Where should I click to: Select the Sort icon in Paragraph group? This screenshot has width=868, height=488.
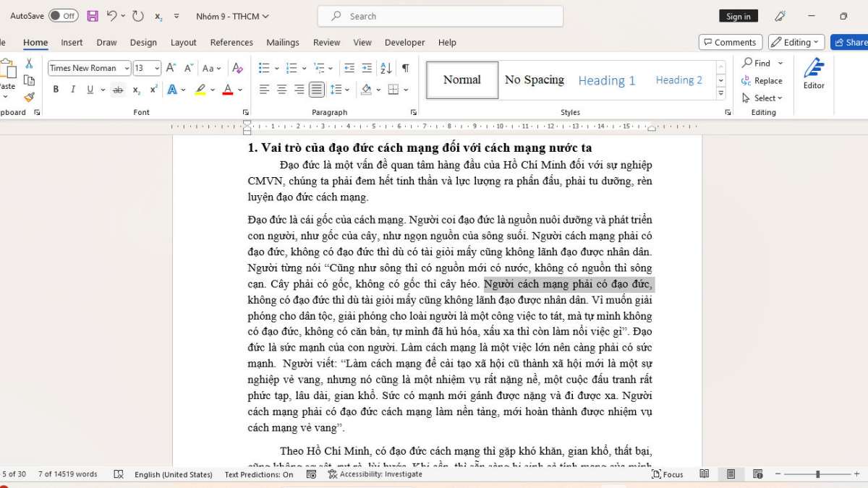[386, 67]
